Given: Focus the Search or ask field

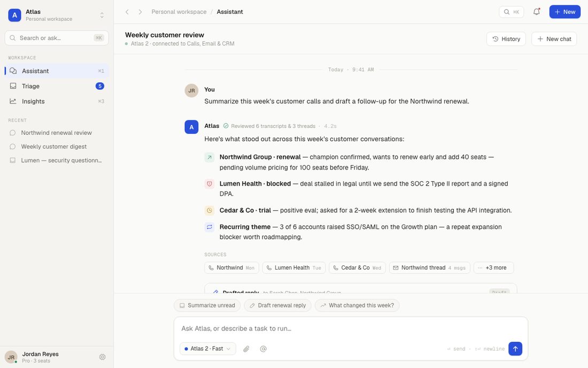Looking at the screenshot, I should pos(57,38).
